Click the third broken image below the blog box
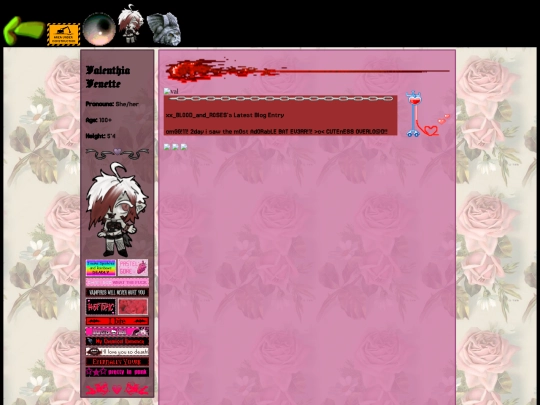The image size is (540, 405). tap(184, 147)
